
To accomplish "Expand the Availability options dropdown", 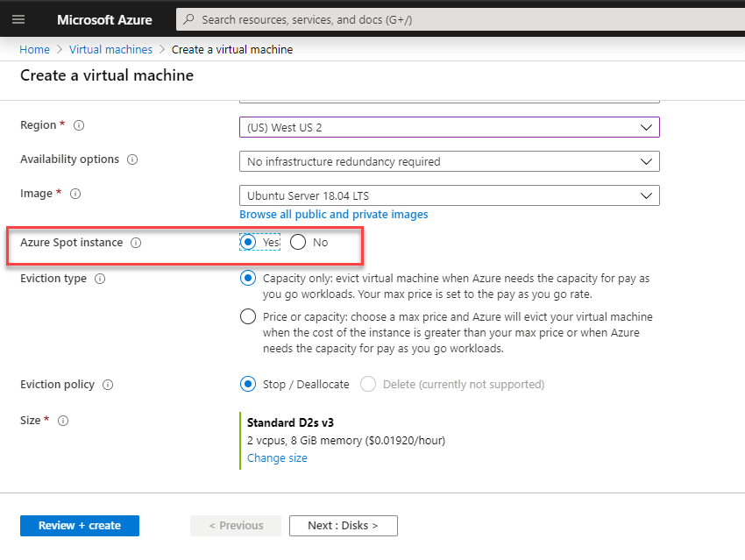I will tap(449, 161).
